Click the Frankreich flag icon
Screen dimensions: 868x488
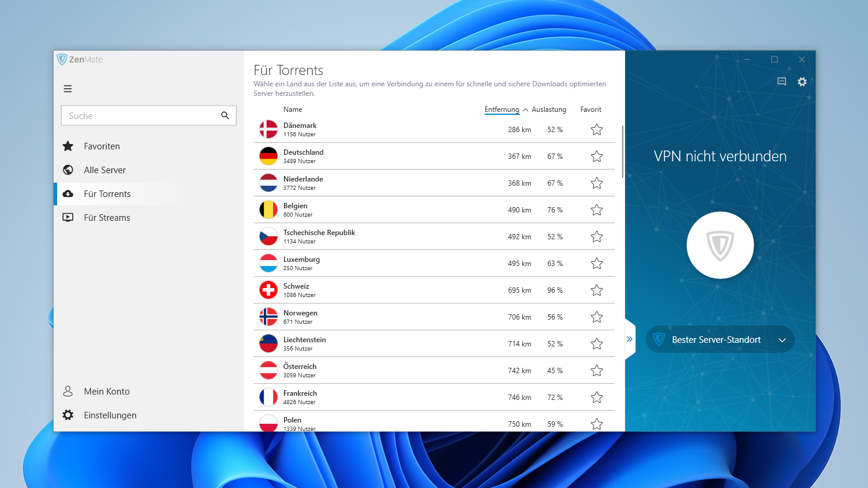268,397
